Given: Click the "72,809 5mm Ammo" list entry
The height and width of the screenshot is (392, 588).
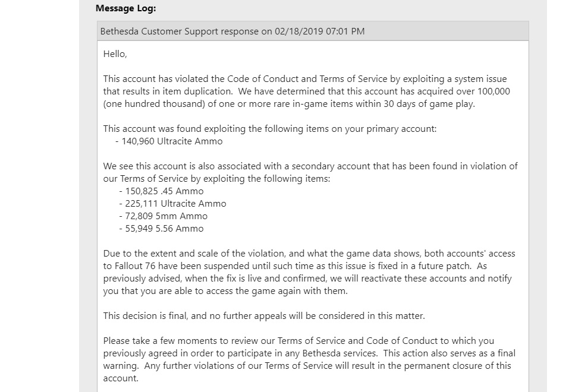Looking at the screenshot, I should click(166, 216).
